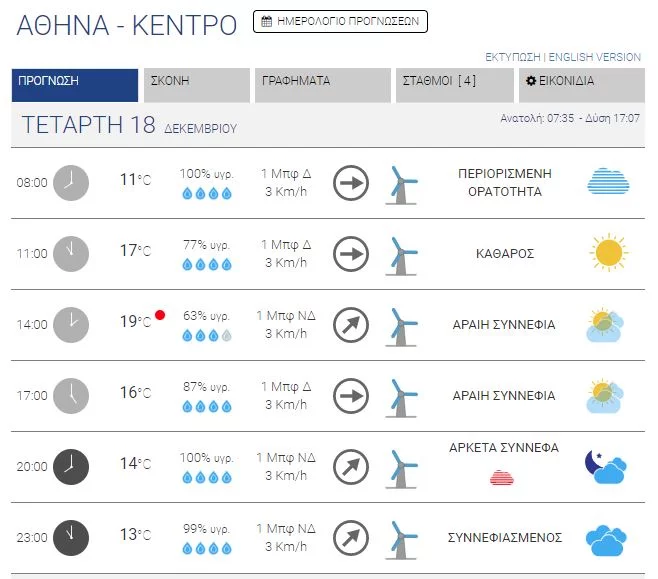The height and width of the screenshot is (579, 658).
Task: Click the partly cloudy icon at 14:00
Action: coord(606,325)
